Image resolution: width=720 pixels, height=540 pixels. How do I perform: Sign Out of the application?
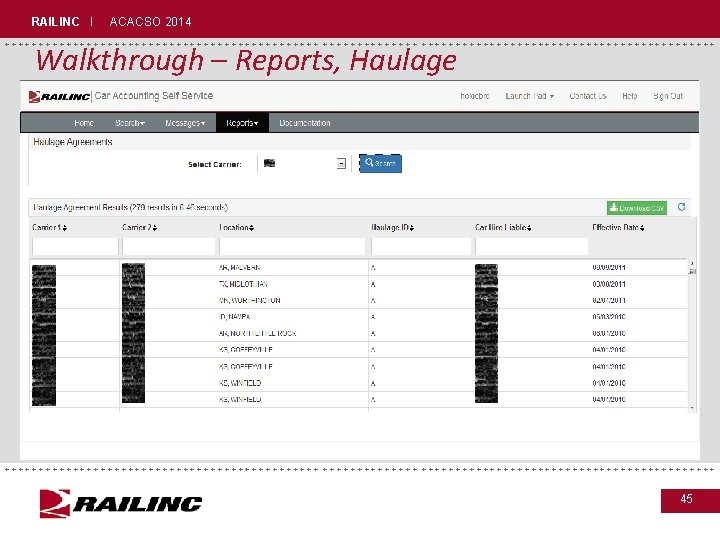[x=668, y=96]
